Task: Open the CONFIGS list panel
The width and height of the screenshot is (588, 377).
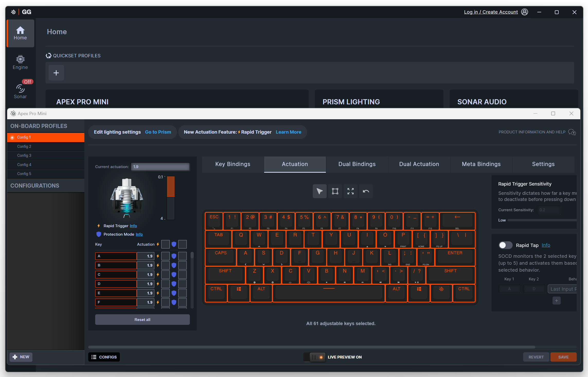Action: tap(104, 357)
